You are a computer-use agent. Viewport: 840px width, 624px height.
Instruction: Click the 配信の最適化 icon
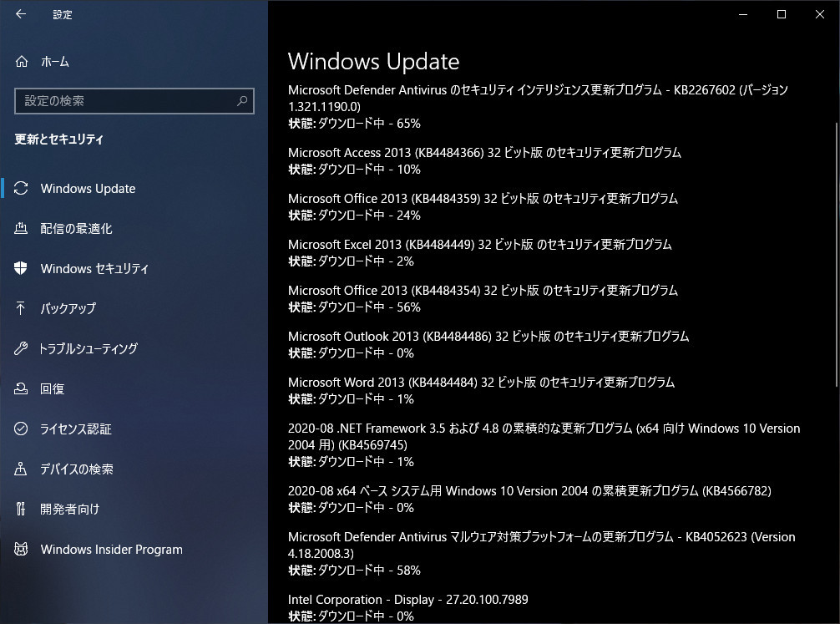click(21, 228)
